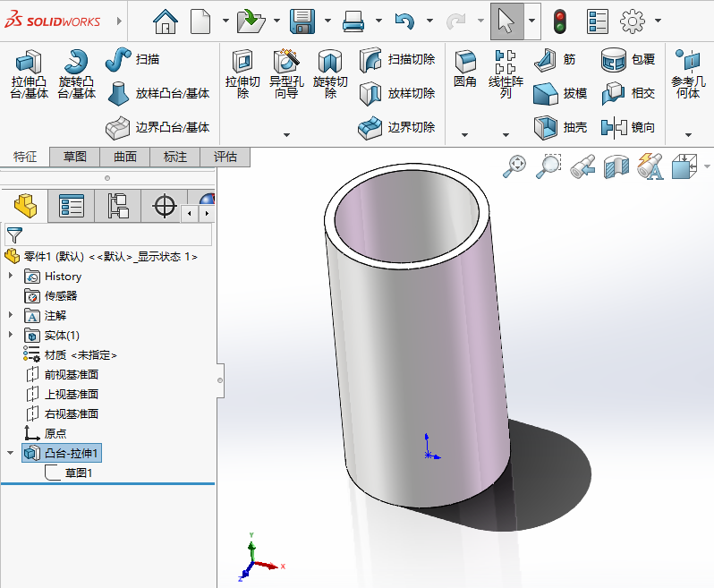This screenshot has height=588, width=714.
Task: Switch to the 草图 sketch tab
Action: click(74, 157)
